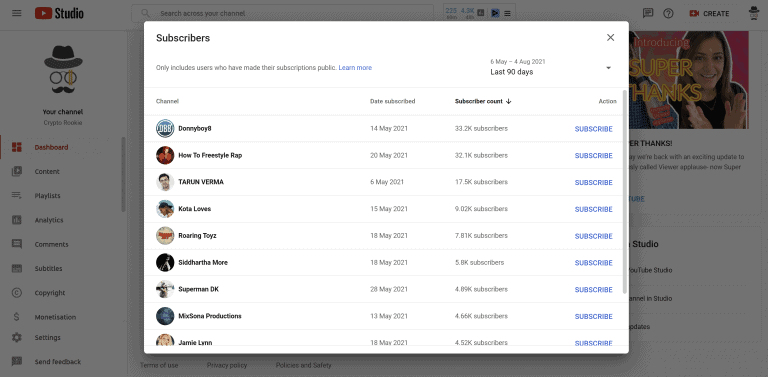Open Kota Loves channel avatar
768x377 pixels.
click(x=165, y=209)
